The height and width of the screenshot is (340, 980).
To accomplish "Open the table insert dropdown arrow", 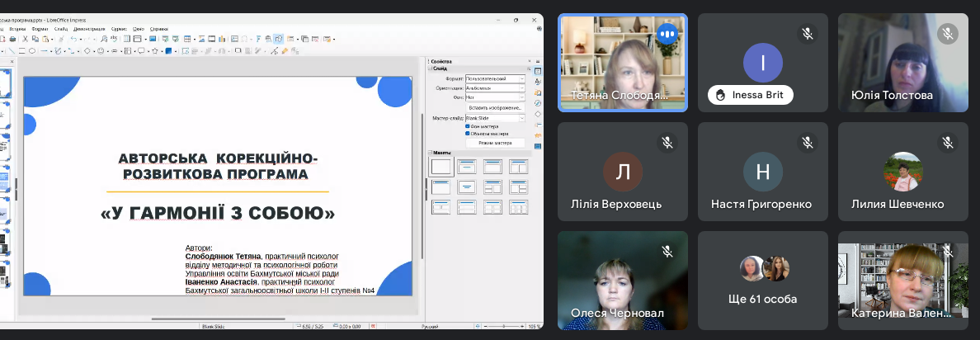I will (x=195, y=39).
